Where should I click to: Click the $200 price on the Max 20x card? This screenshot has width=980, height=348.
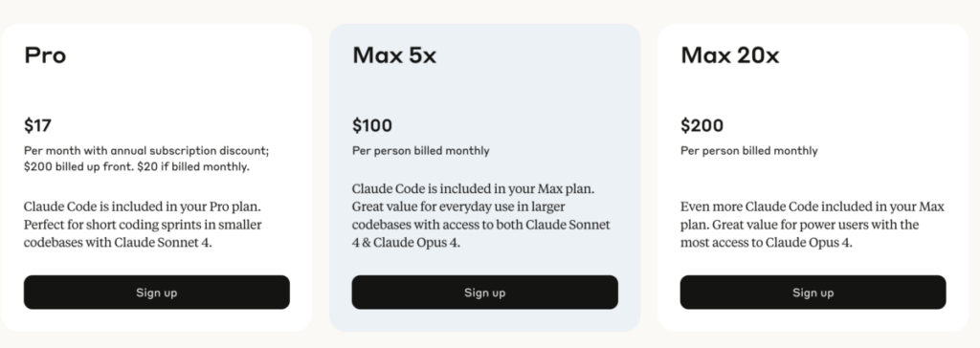[x=702, y=125]
